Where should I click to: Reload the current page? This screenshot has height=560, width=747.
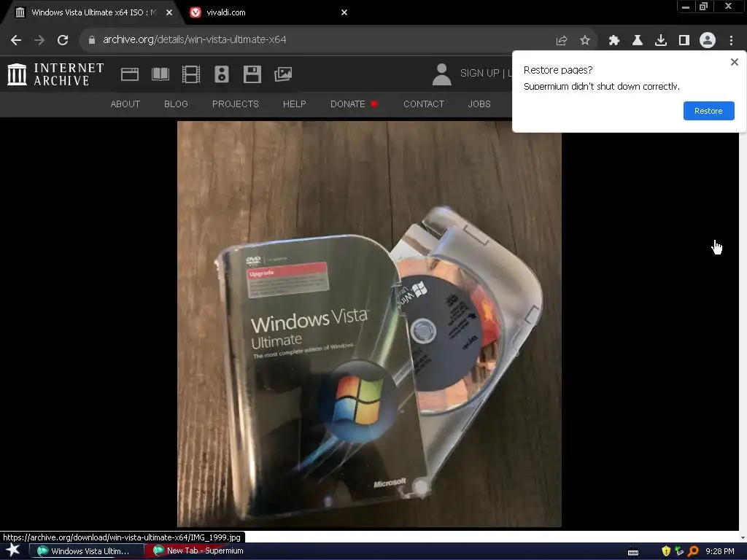coord(63,40)
